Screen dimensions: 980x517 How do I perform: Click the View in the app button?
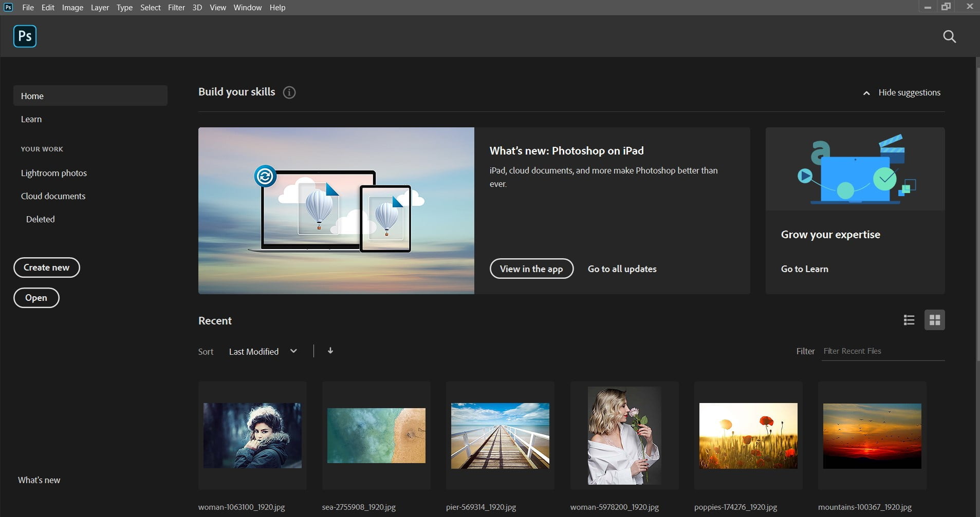531,269
